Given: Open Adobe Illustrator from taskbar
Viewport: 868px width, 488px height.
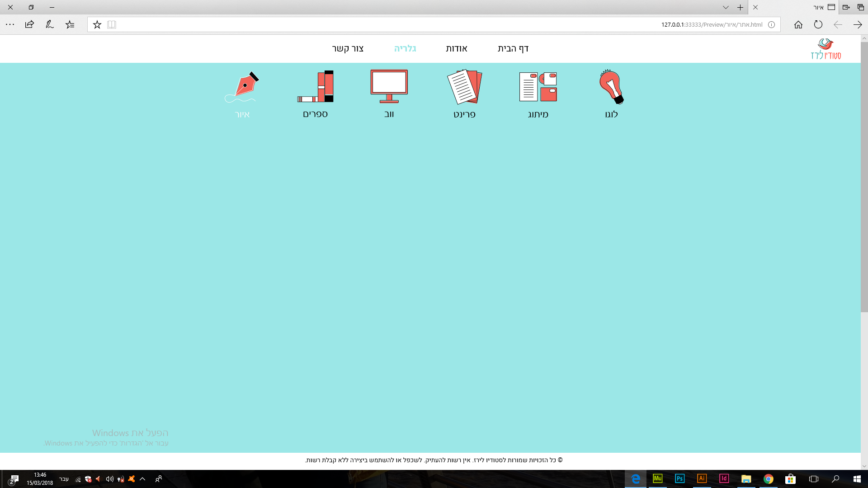Looking at the screenshot, I should coord(702,479).
